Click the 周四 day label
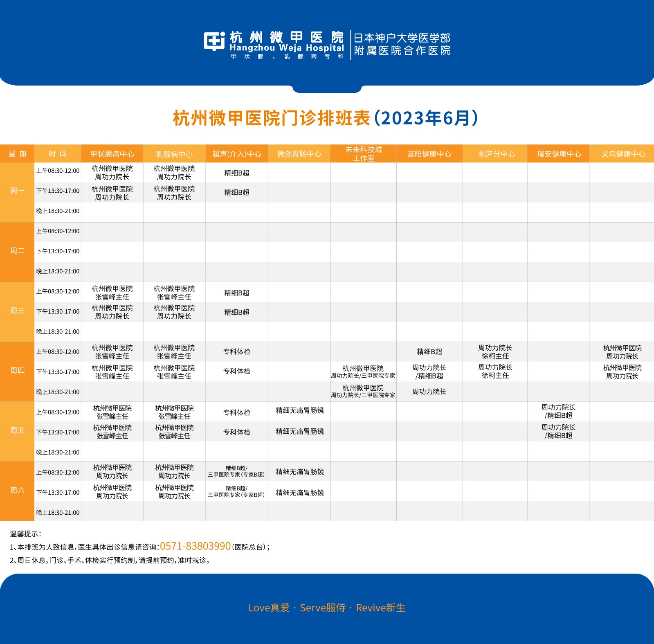Screen dimensions: 654x644 [x=17, y=371]
